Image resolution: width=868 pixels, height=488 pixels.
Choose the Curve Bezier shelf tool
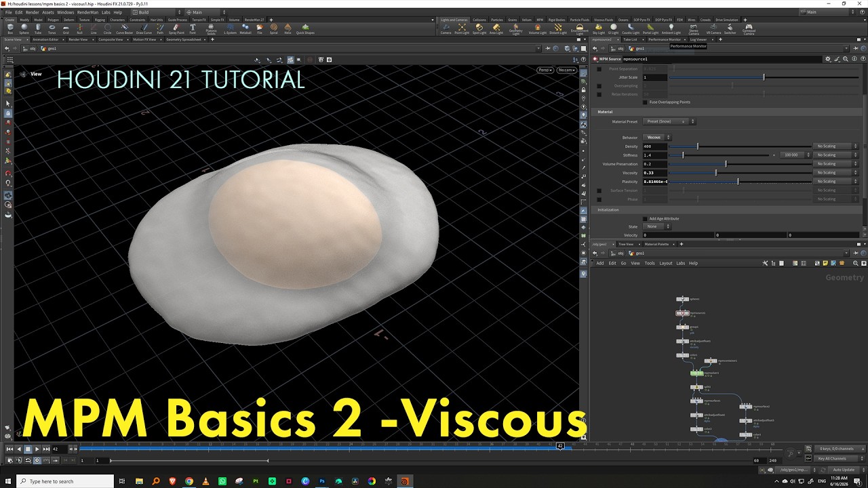tap(125, 28)
